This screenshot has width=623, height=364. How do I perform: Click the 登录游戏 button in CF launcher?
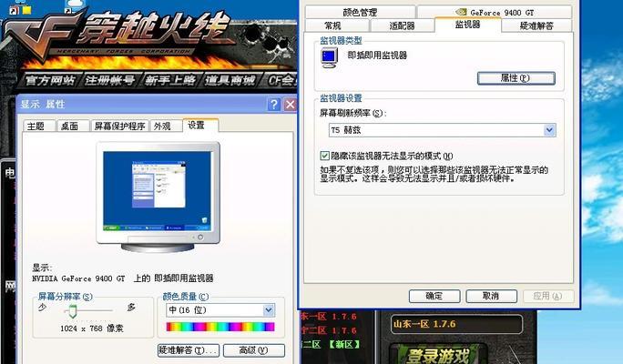tap(437, 354)
